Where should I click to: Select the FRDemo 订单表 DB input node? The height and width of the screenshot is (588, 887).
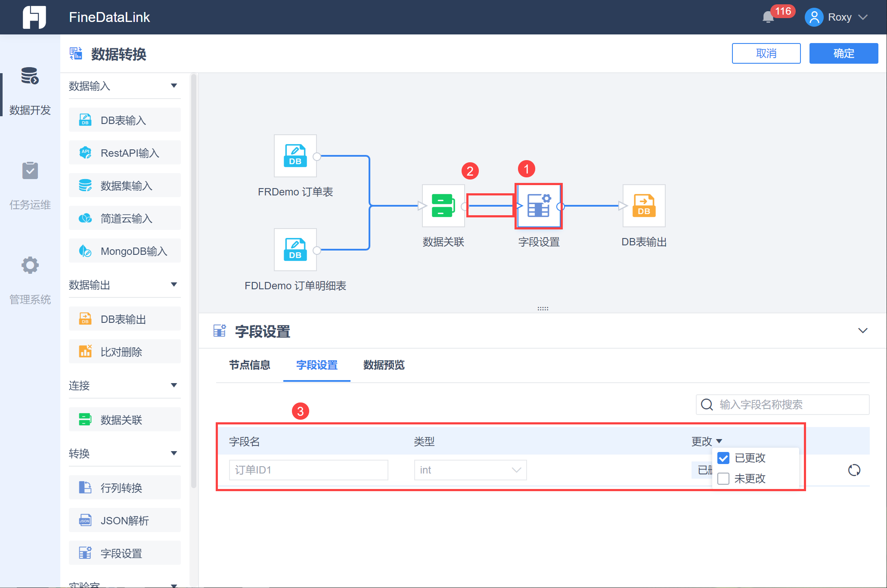pos(295,156)
